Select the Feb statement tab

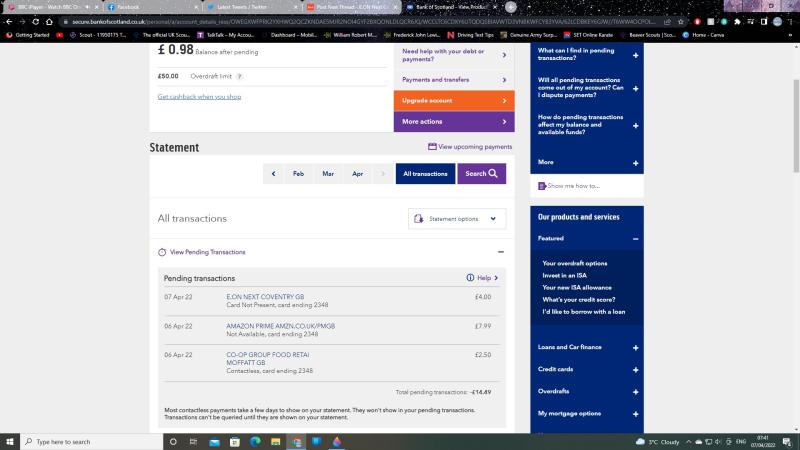pos(298,173)
